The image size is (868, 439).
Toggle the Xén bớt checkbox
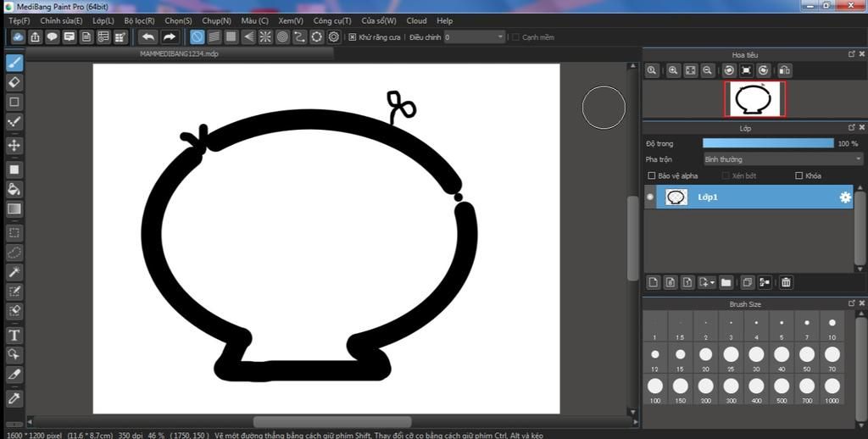click(726, 175)
